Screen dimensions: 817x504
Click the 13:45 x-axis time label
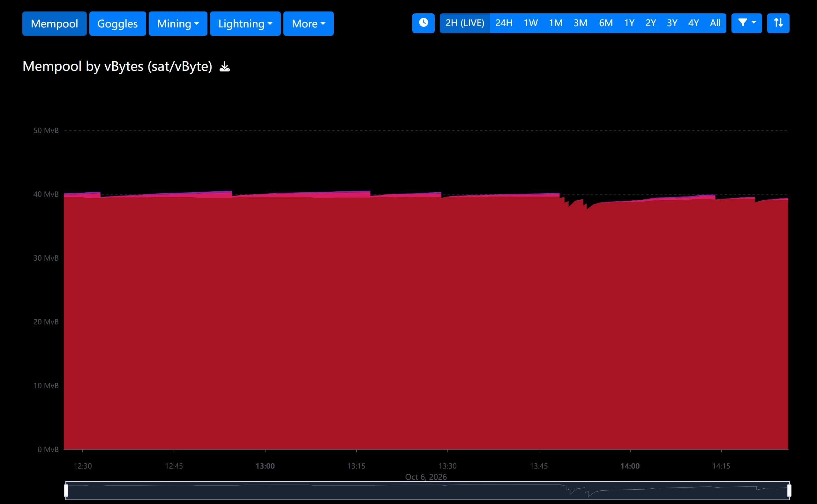pos(539,466)
